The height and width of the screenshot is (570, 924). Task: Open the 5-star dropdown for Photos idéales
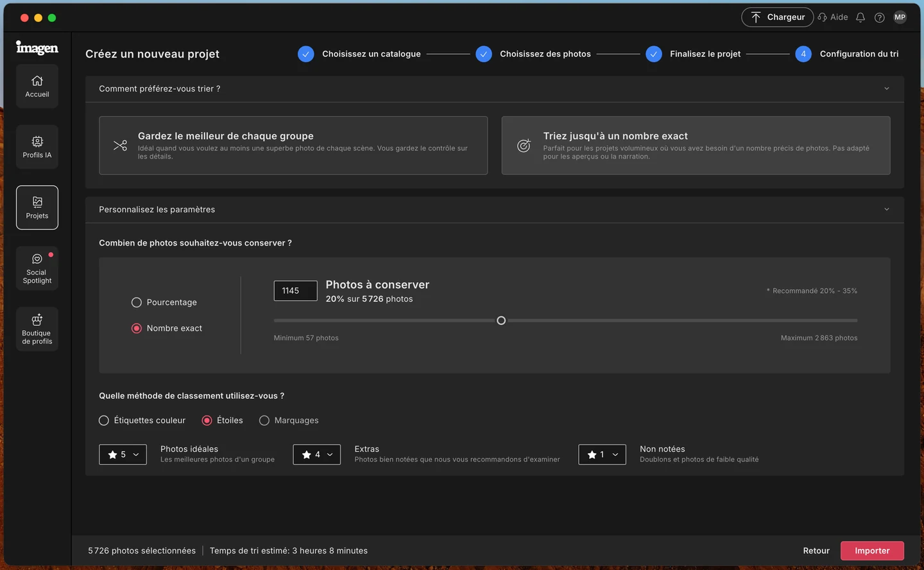(123, 455)
